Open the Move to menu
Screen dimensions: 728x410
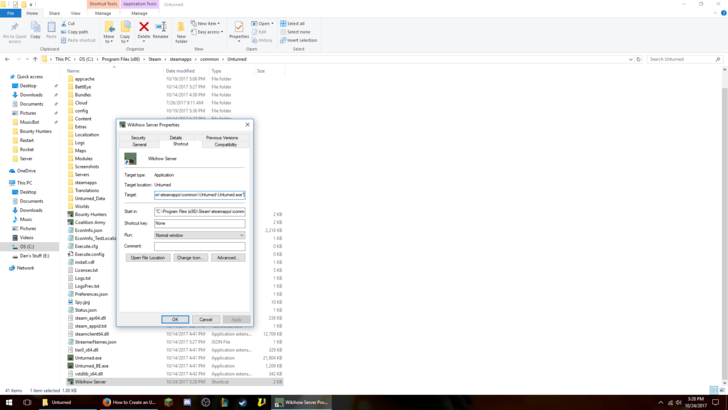(x=109, y=32)
